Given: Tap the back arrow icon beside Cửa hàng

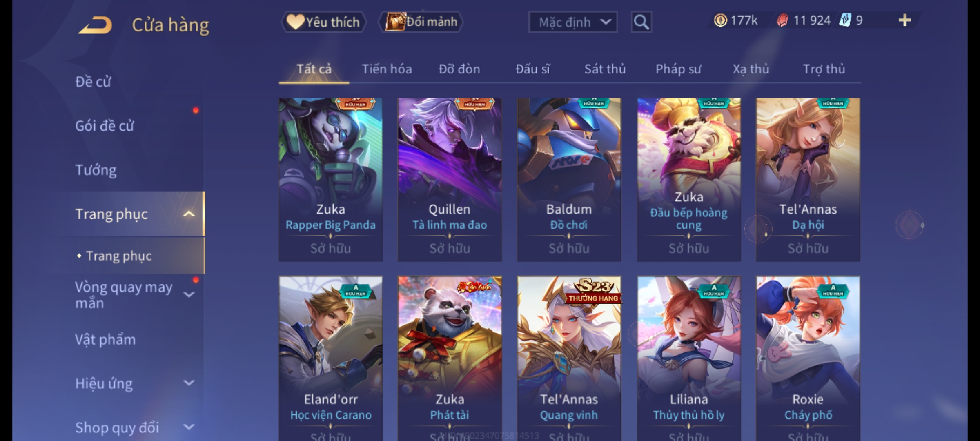Looking at the screenshot, I should click(95, 25).
